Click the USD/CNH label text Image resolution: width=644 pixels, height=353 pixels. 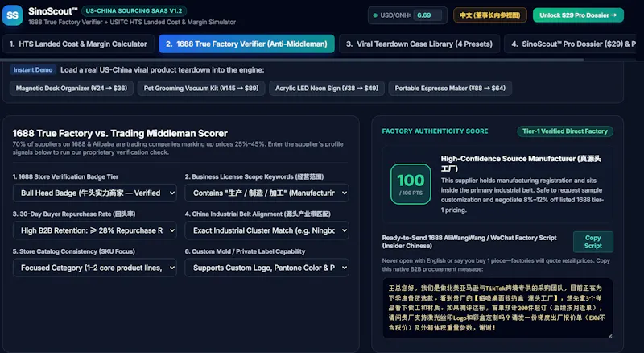pos(395,15)
